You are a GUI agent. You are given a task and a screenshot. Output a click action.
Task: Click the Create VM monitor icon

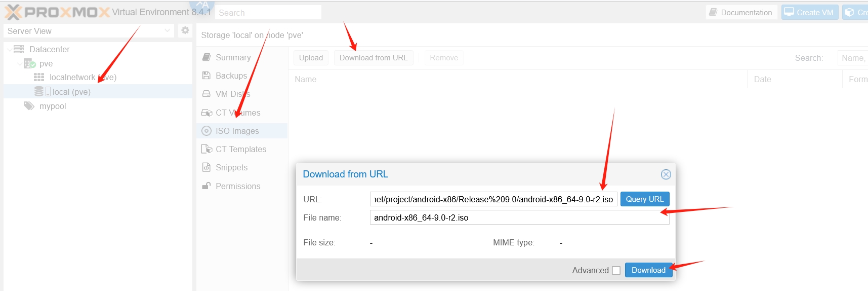[x=789, y=12]
